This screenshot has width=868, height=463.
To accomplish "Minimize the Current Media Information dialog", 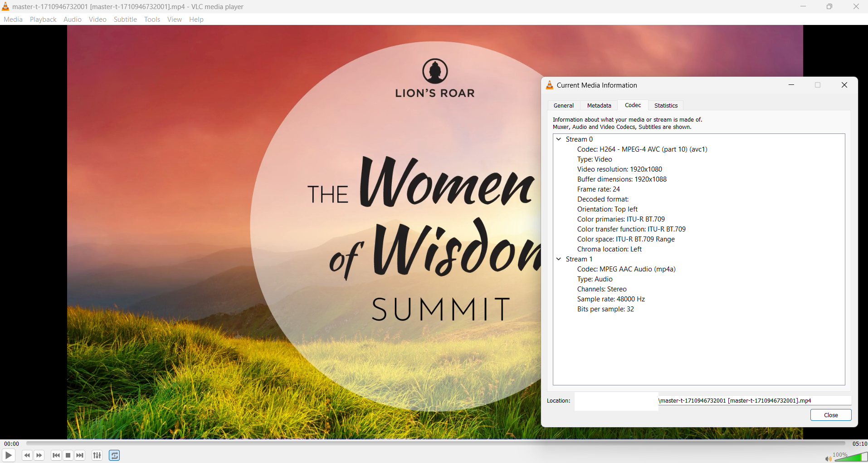I will (791, 85).
